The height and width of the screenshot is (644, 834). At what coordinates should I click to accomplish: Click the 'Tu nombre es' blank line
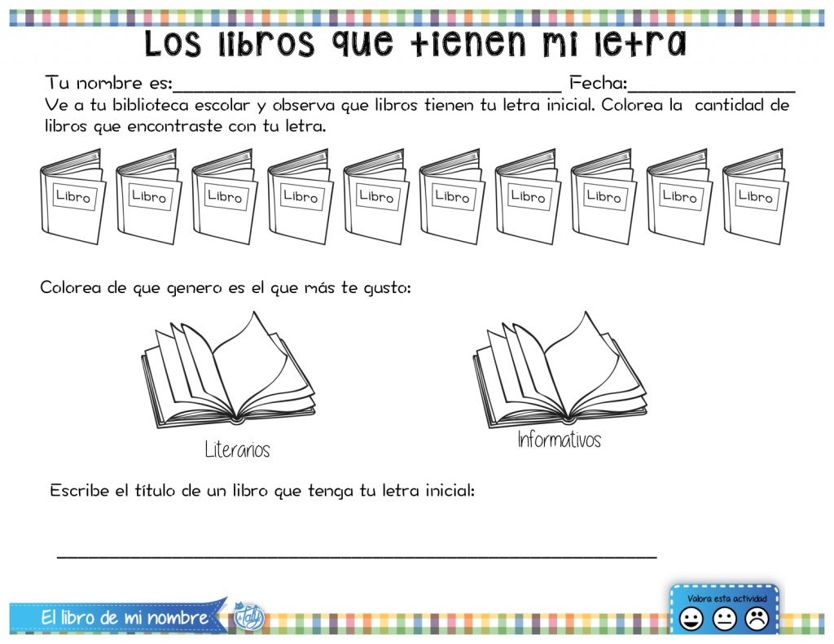click(367, 86)
